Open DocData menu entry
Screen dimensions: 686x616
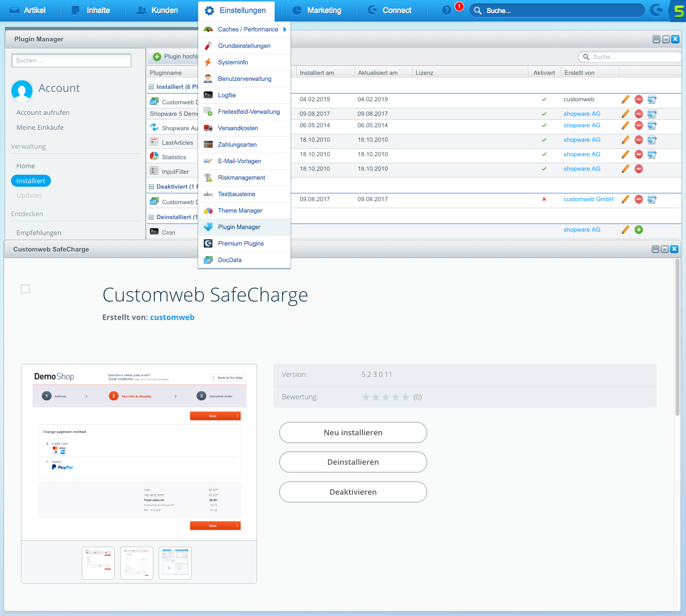click(244, 260)
